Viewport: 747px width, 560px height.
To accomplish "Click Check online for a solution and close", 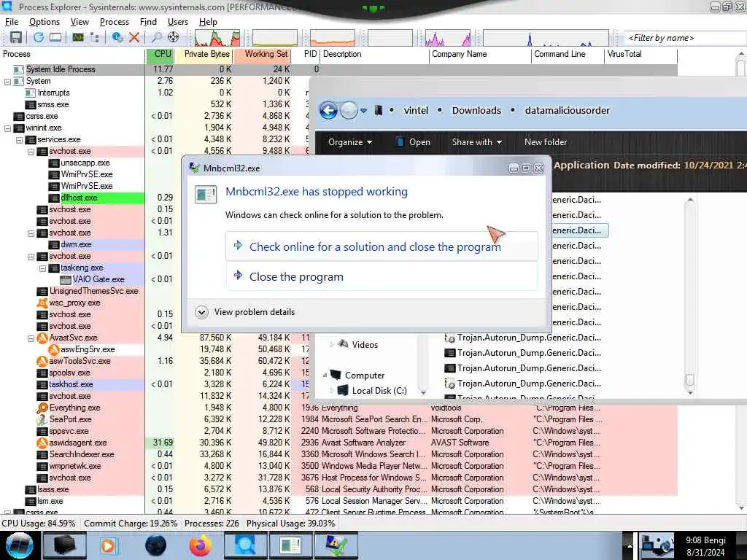I will 382,246.
